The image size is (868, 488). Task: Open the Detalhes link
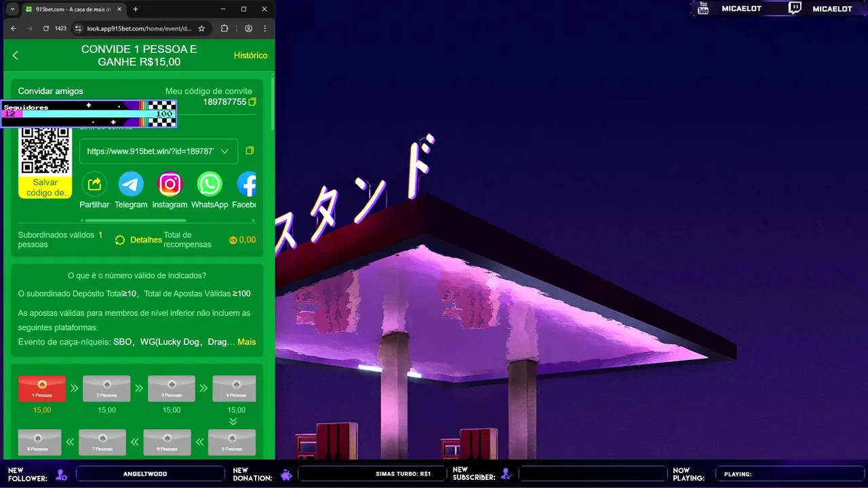click(146, 240)
